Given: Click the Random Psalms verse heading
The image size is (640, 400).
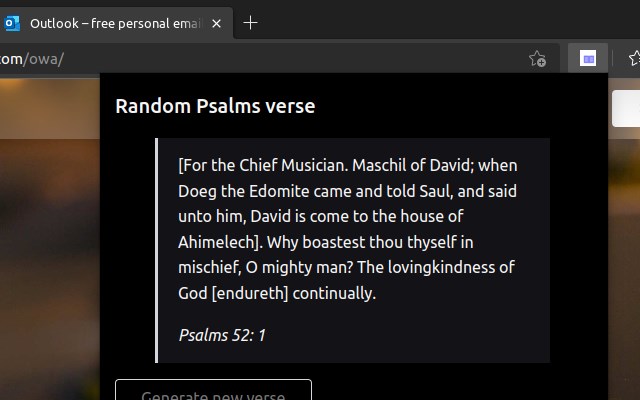Looking at the screenshot, I should (215, 106).
